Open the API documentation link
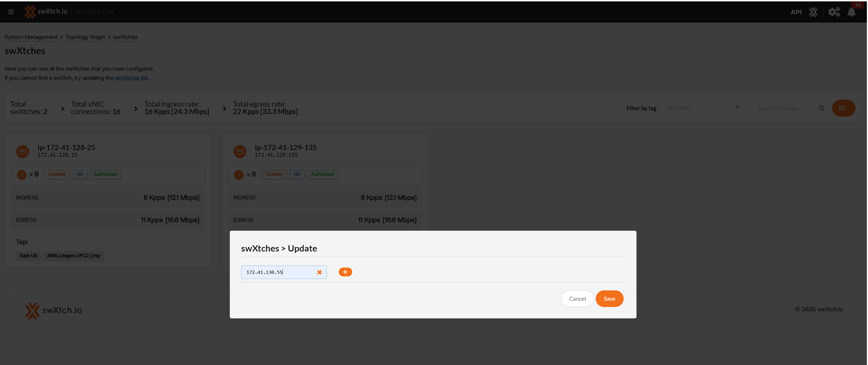Screen dimensions: 868x365 (x=796, y=12)
